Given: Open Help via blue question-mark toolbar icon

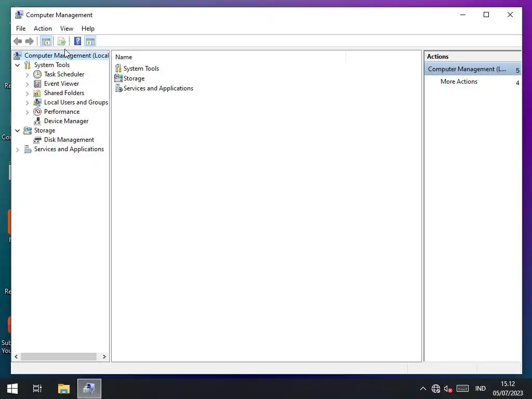Looking at the screenshot, I should point(77,42).
